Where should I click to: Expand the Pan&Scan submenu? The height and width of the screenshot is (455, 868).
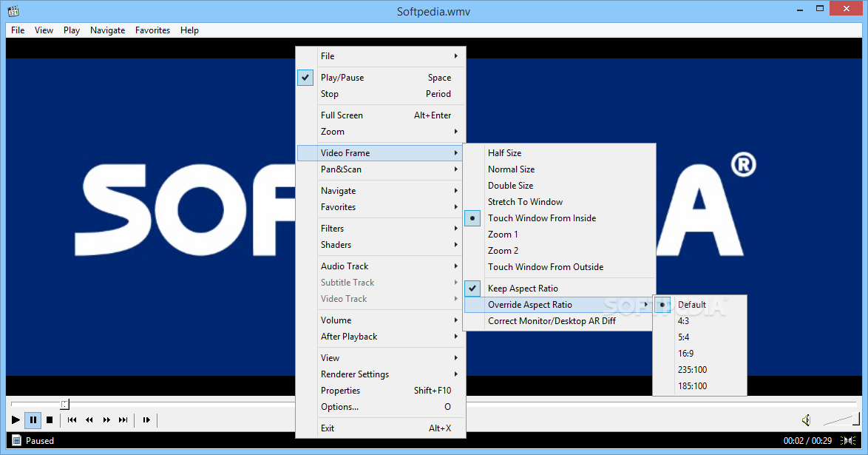click(x=382, y=169)
